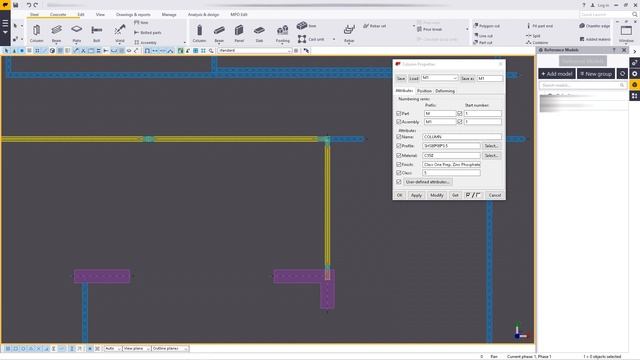Open the Concrete ribbon tab

coord(58,14)
